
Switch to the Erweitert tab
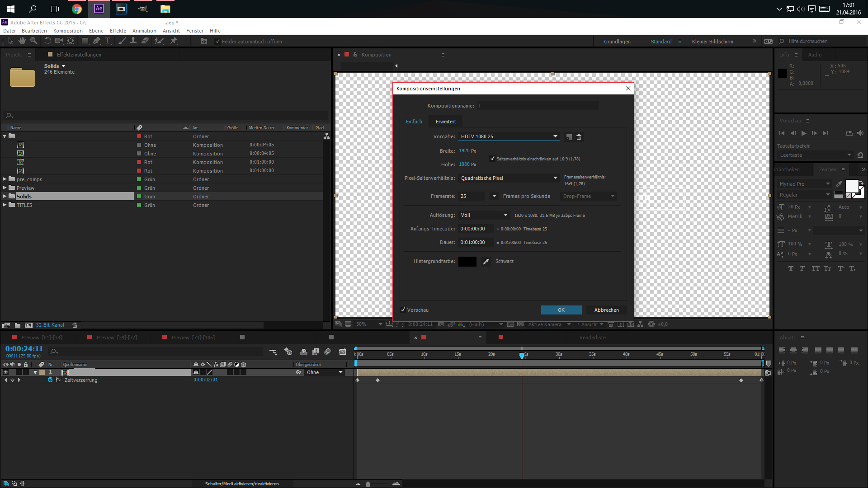(445, 122)
